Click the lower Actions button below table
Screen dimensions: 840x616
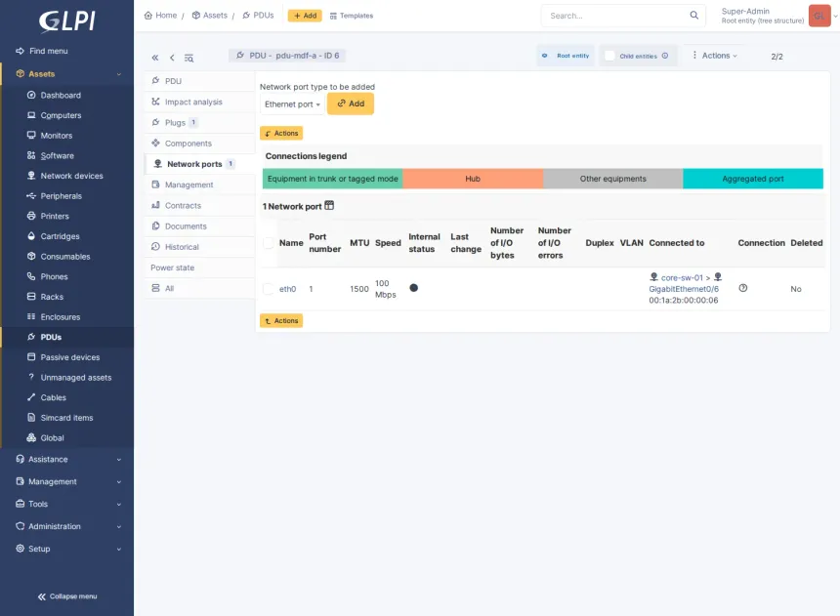point(281,320)
